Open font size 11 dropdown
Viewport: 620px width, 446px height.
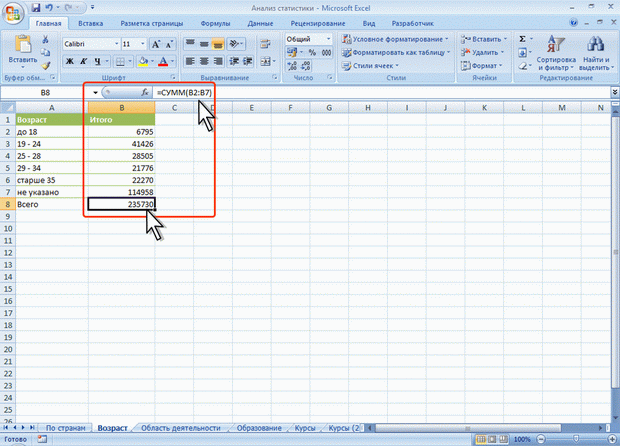click(x=143, y=44)
